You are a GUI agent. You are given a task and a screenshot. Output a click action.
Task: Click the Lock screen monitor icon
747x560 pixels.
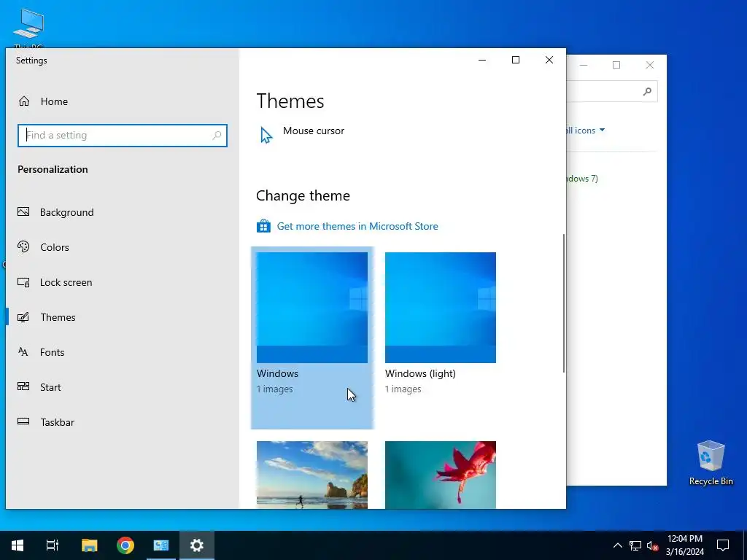click(23, 282)
